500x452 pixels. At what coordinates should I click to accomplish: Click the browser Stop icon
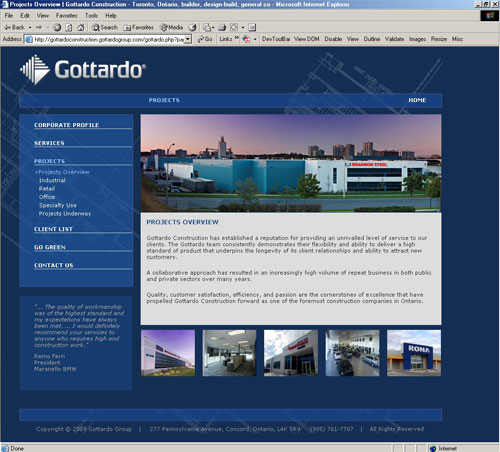(57, 27)
